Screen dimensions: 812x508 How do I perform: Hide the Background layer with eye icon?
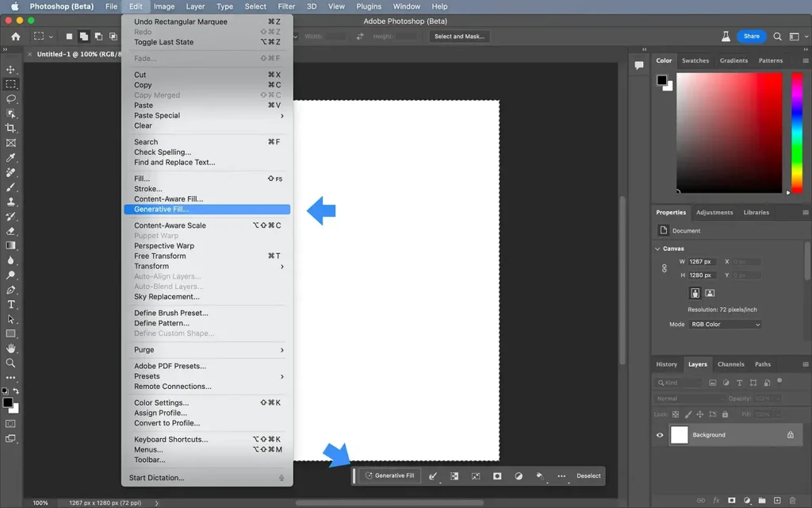click(x=660, y=435)
